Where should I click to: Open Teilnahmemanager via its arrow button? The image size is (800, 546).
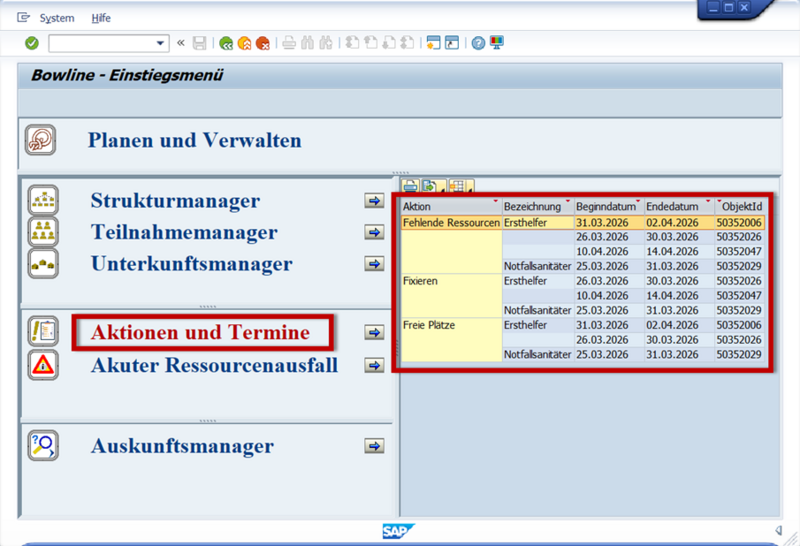tap(374, 232)
